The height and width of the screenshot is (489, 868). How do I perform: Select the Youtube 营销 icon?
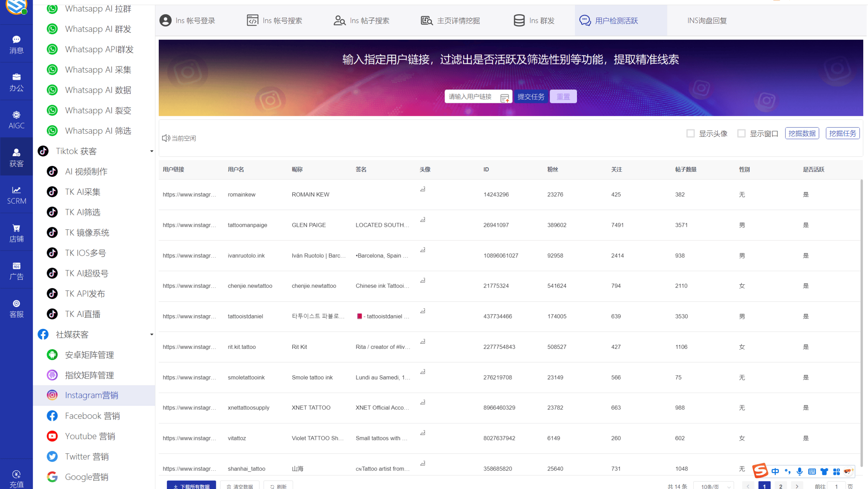pos(52,436)
